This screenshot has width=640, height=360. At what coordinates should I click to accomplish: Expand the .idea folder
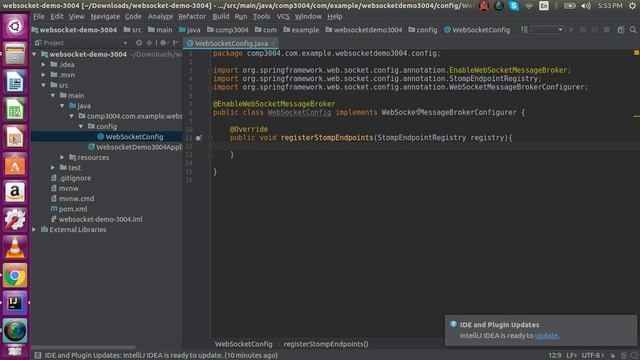pyautogui.click(x=44, y=64)
